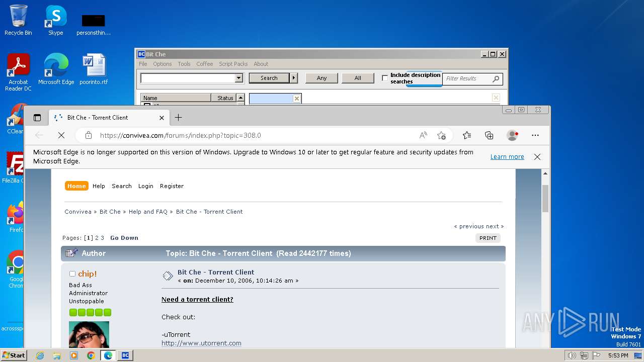Click the scroll up arrow of Edge page
Screen dimensions: 644x362
point(545,173)
